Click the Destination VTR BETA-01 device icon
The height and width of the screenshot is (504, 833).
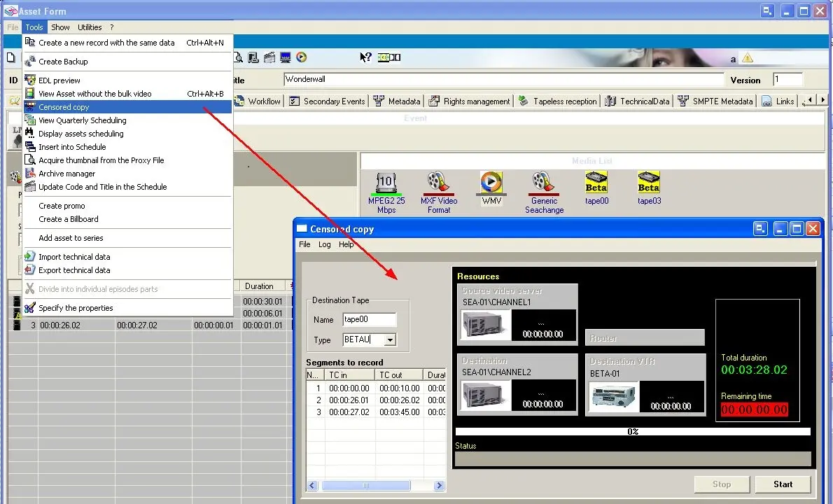[613, 396]
